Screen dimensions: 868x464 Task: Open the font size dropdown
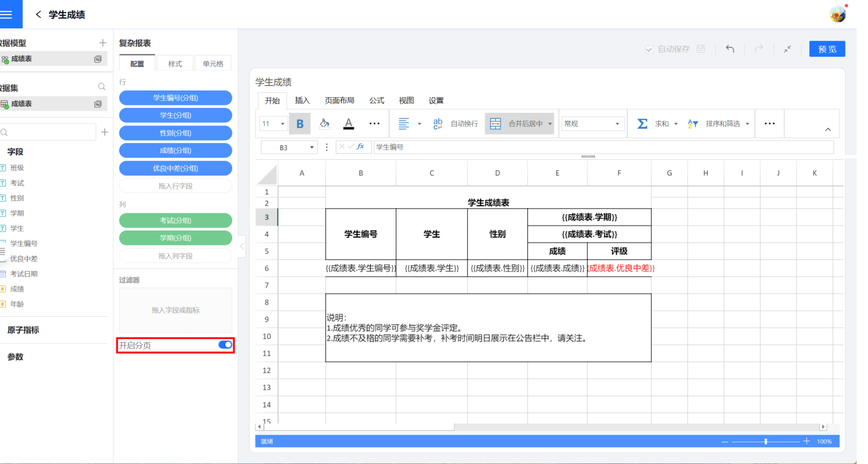pyautogui.click(x=273, y=124)
